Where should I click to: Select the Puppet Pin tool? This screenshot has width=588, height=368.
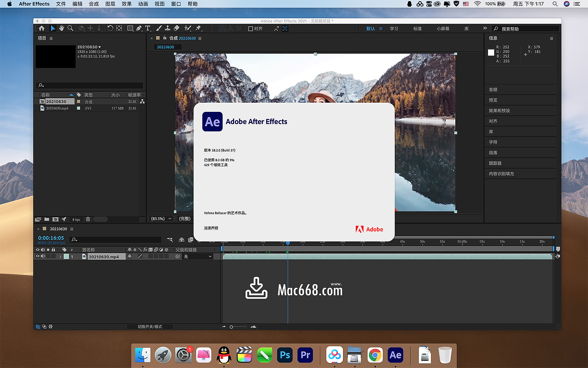click(198, 28)
